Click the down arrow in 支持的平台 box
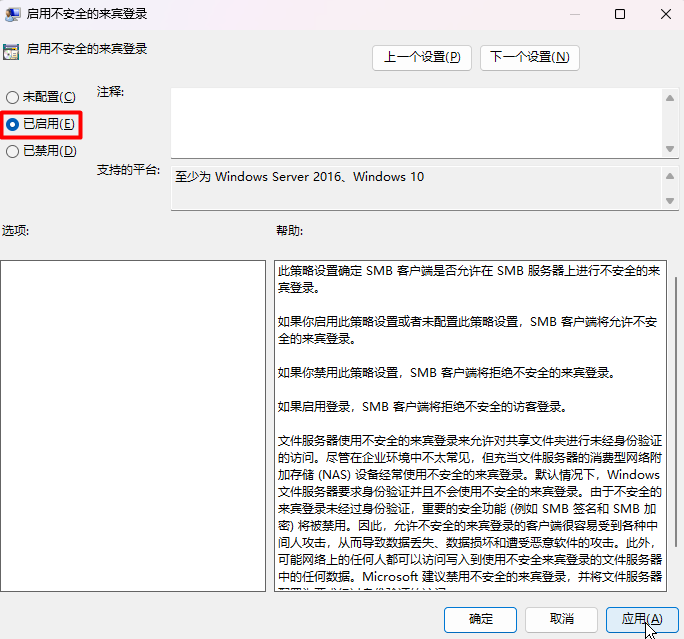Image resolution: width=684 pixels, height=639 pixels. point(670,200)
